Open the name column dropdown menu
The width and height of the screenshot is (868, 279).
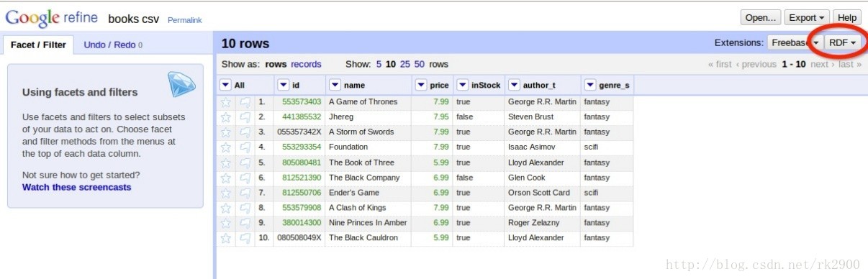point(335,85)
